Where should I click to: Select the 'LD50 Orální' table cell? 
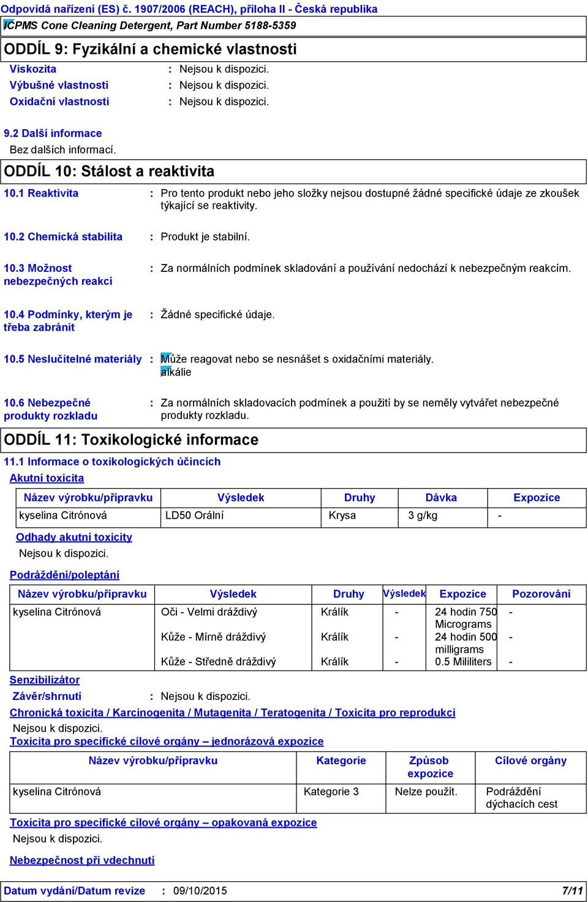(x=194, y=516)
